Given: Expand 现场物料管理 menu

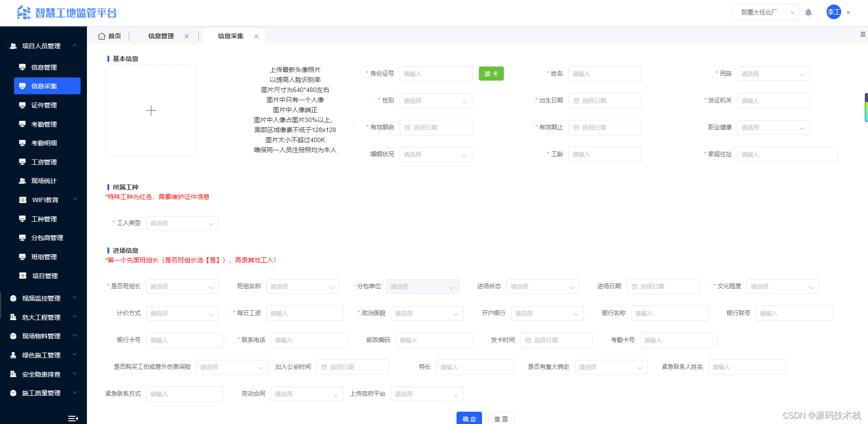Looking at the screenshot, I should coord(43,336).
